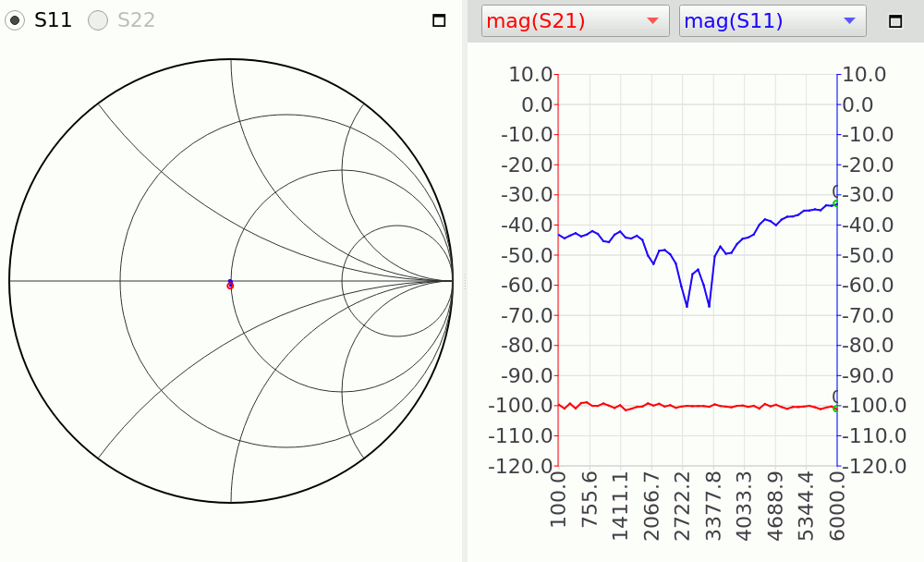Select the S11 radio button
924x562 pixels.
[15, 20]
